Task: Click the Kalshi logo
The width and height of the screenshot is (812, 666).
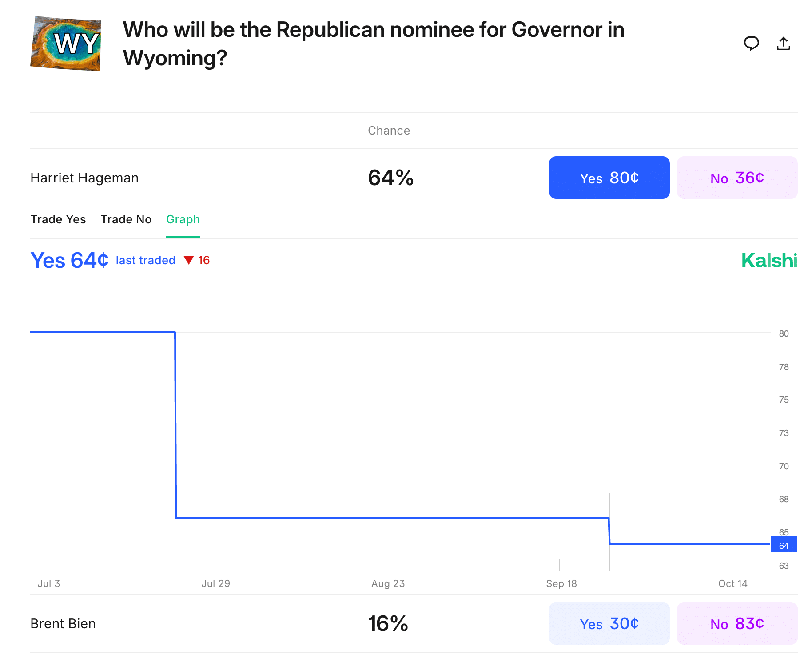Action: tap(769, 261)
